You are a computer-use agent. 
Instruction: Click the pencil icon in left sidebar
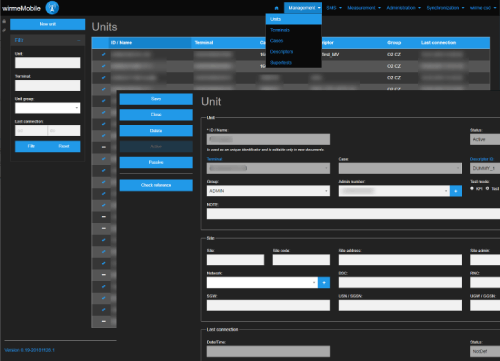[4, 30]
